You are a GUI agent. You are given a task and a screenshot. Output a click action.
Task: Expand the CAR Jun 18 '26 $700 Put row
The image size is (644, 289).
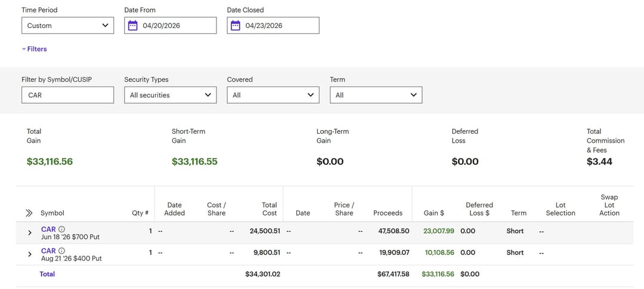30,233
